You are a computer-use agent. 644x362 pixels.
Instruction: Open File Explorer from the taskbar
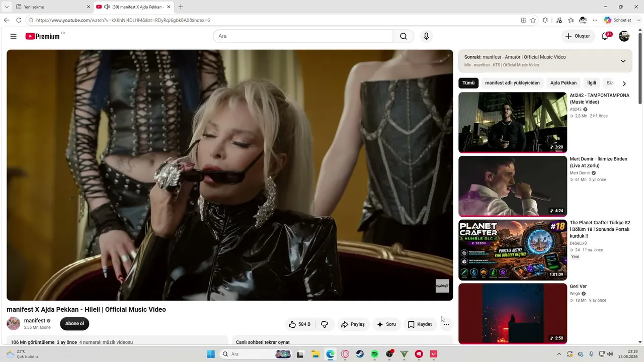click(x=315, y=354)
